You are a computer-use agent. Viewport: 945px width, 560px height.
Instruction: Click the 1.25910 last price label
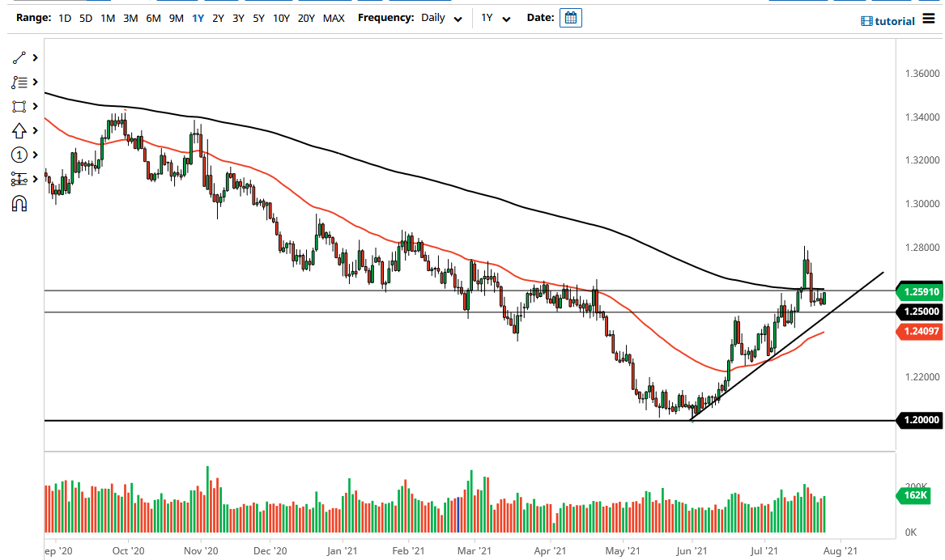920,291
